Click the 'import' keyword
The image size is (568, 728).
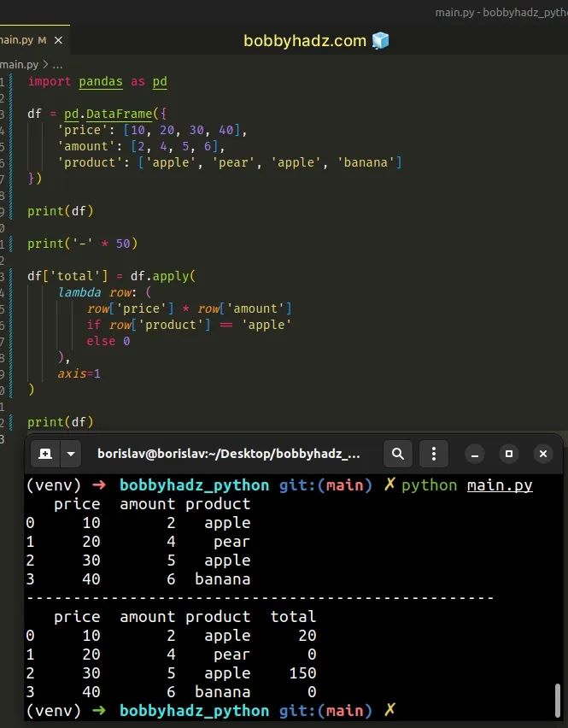click(50, 81)
